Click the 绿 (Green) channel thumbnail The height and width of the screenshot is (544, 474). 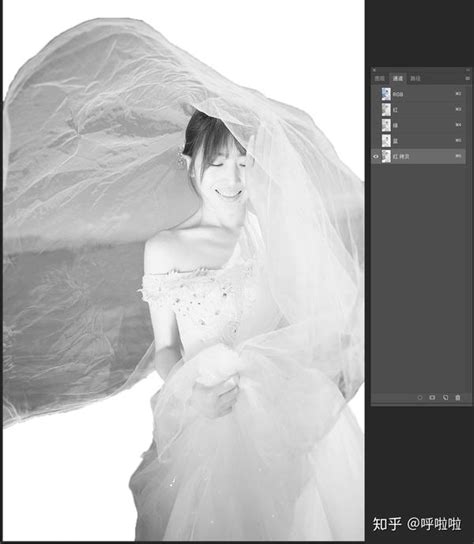[386, 125]
